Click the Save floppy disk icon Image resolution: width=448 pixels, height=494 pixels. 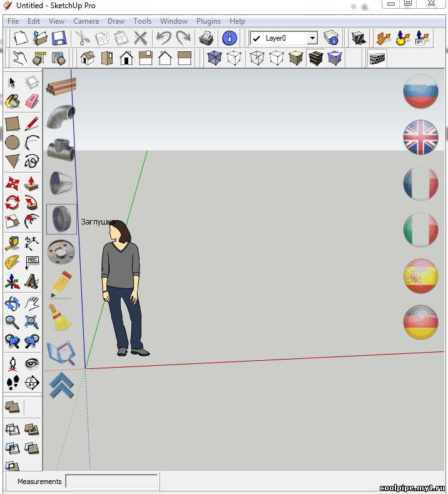pyautogui.click(x=59, y=38)
